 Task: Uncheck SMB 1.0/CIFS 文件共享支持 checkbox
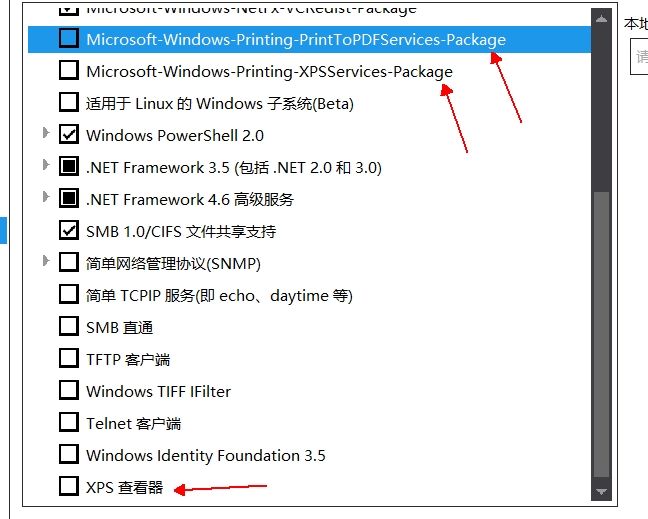pos(69,231)
